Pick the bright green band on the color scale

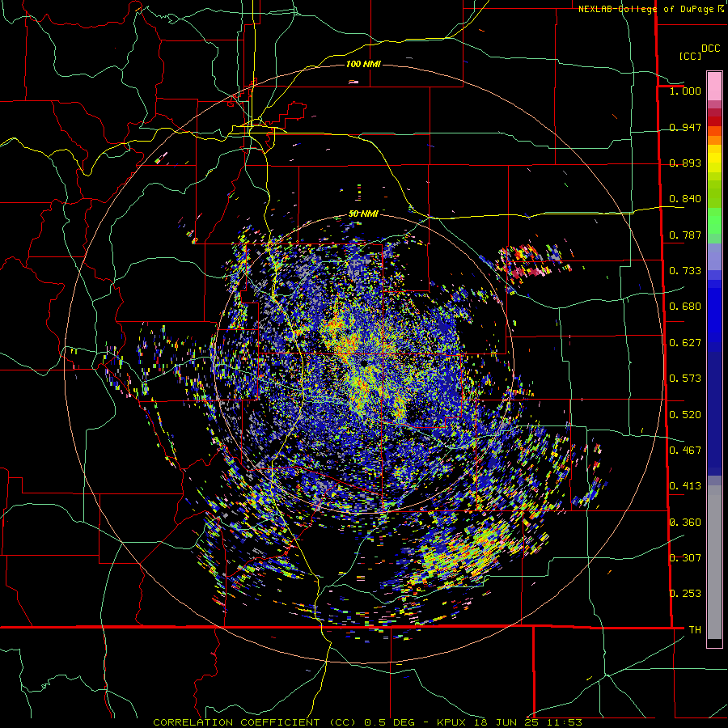click(714, 221)
